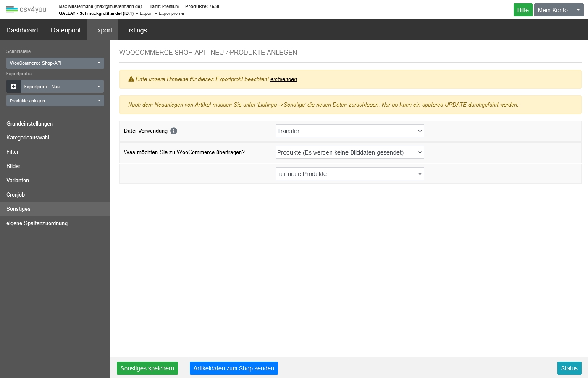Open the Status button
Image resolution: width=588 pixels, height=378 pixels.
[569, 368]
